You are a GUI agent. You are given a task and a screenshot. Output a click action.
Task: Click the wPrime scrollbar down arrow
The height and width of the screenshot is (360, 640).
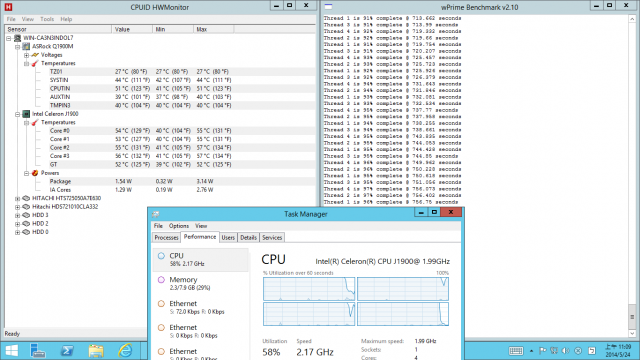pos(632,333)
